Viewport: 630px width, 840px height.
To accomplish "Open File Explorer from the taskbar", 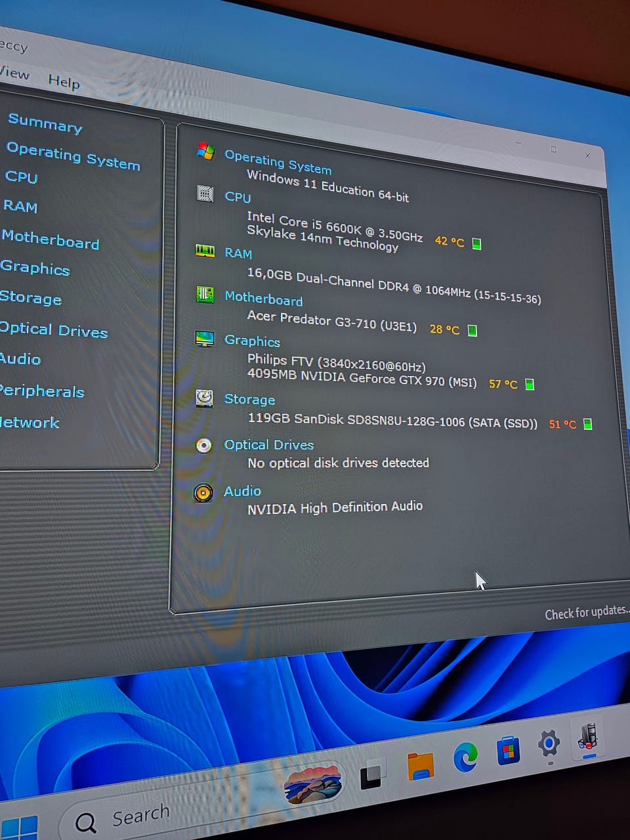I will (x=420, y=766).
